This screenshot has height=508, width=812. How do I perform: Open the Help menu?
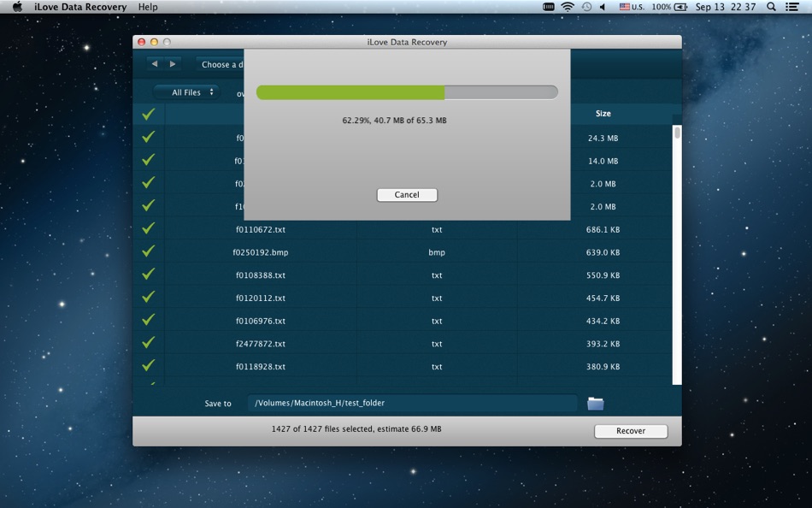coord(148,7)
